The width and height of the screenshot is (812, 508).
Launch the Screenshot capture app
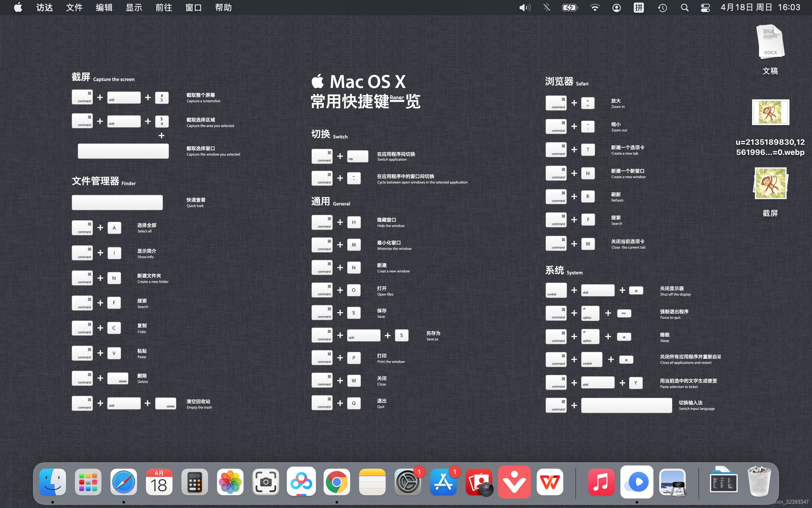(x=266, y=482)
